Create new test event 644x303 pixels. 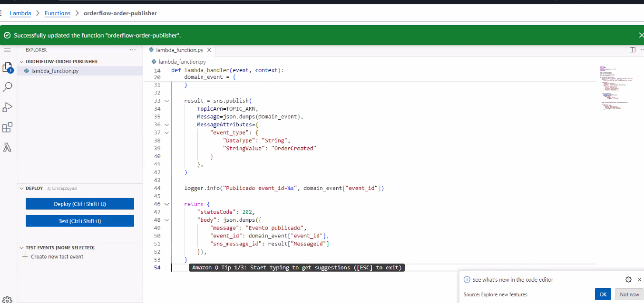[x=53, y=256]
